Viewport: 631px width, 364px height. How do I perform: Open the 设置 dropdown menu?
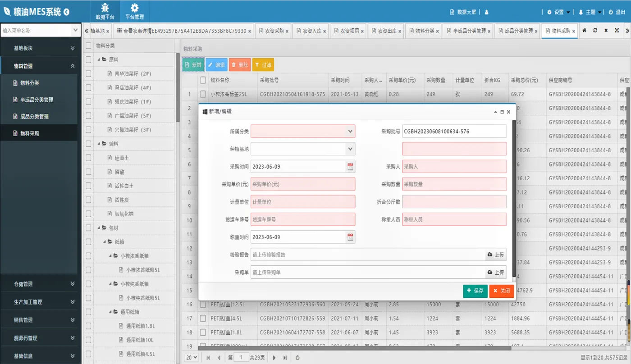(x=558, y=12)
